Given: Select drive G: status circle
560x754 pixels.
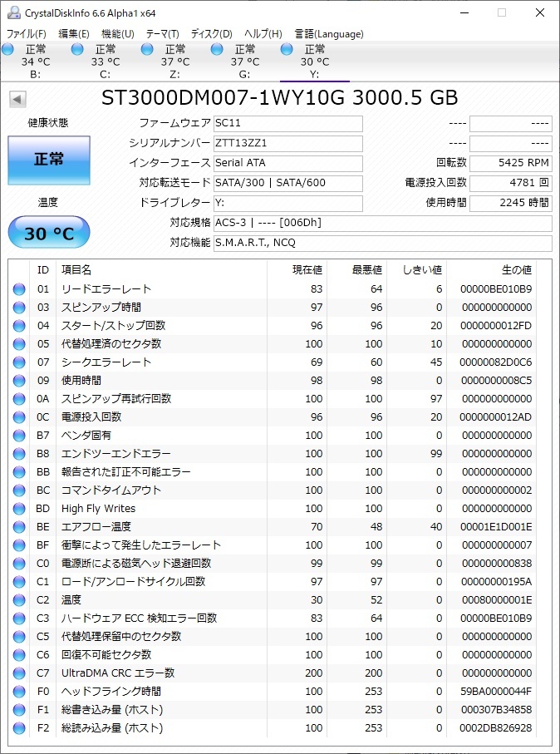Looking at the screenshot, I should pyautogui.click(x=217, y=49).
